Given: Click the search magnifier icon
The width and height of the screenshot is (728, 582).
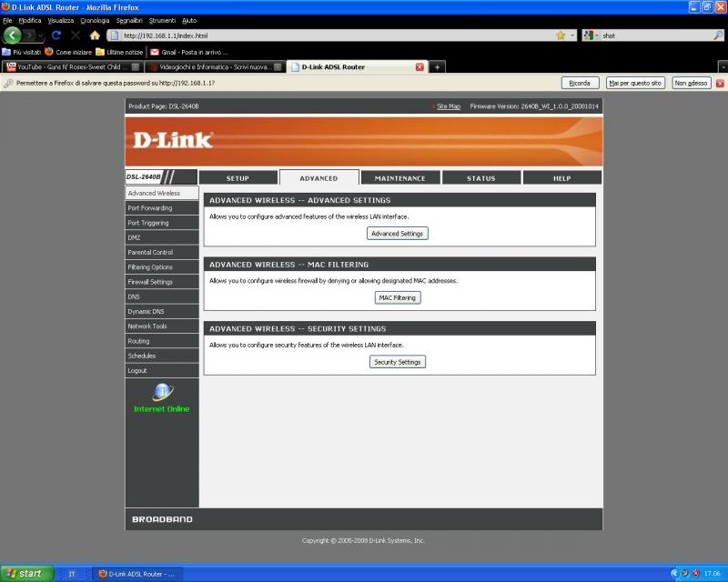Looking at the screenshot, I should point(718,35).
